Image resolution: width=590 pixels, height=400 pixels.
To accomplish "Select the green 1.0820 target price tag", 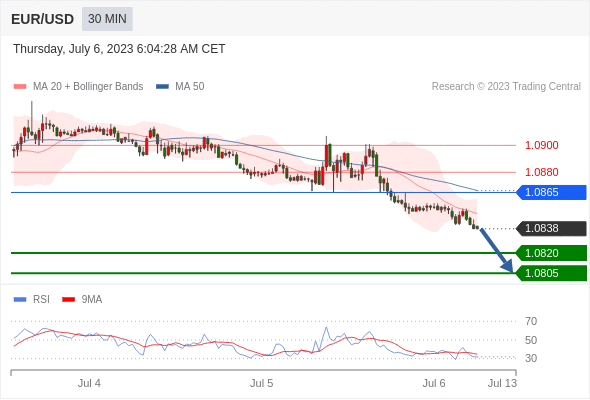I will tap(551, 253).
